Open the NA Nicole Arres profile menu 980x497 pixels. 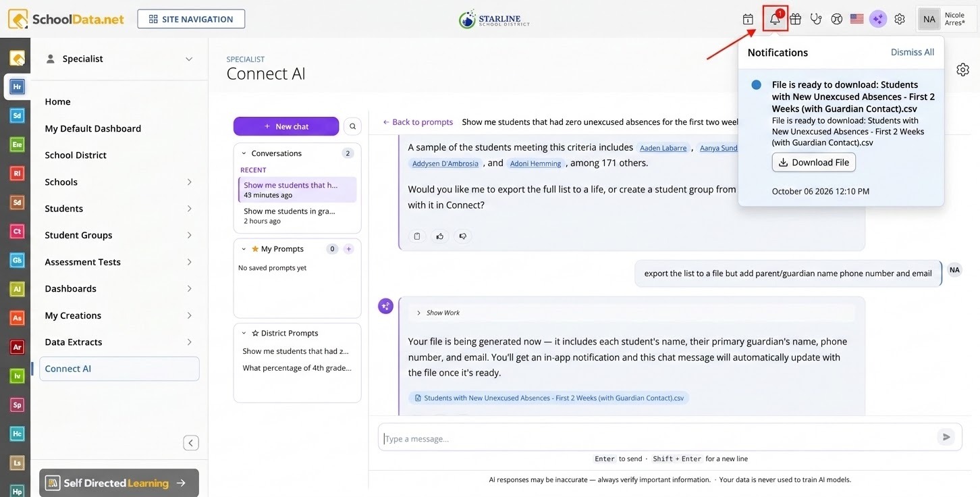point(946,19)
